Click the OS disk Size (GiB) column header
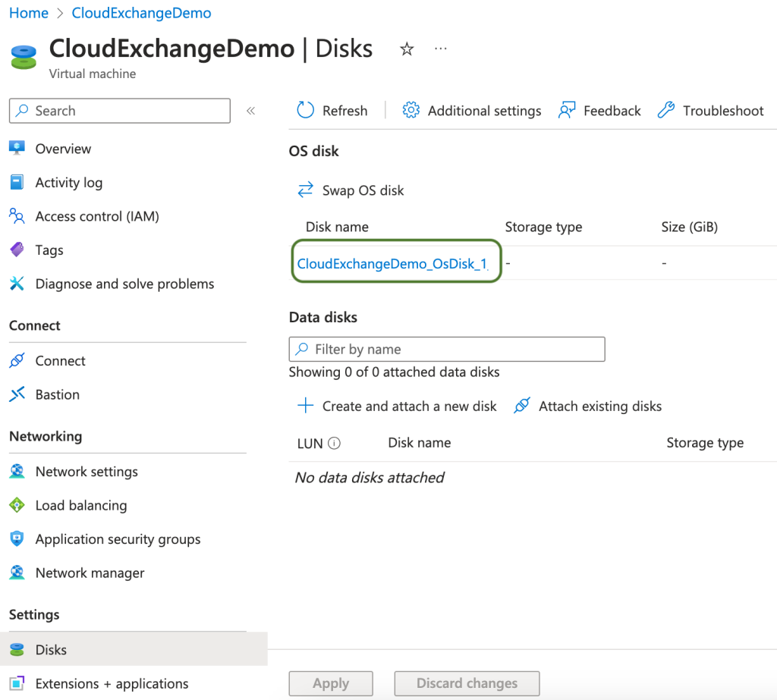Screen dimensions: 777x700 click(689, 227)
